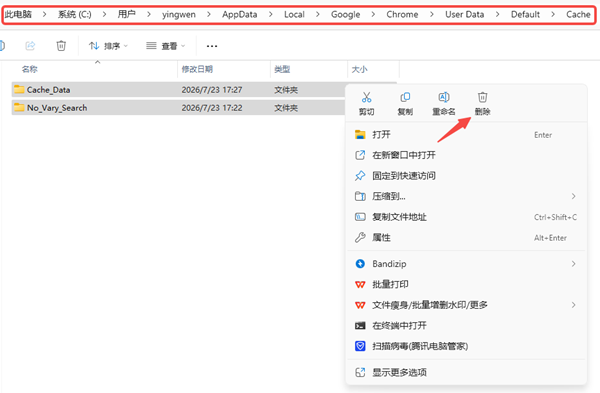Expand the chevron after AppData in breadcrumb
This screenshot has width=600, height=393.
[271, 14]
